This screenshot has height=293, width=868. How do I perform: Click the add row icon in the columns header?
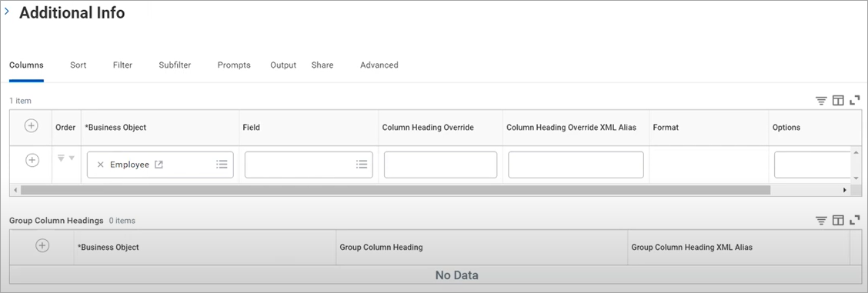[x=31, y=126]
